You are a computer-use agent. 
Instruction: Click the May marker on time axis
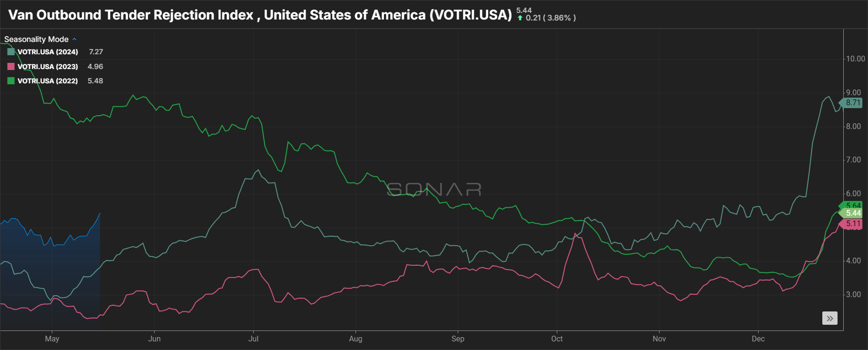[x=52, y=339]
